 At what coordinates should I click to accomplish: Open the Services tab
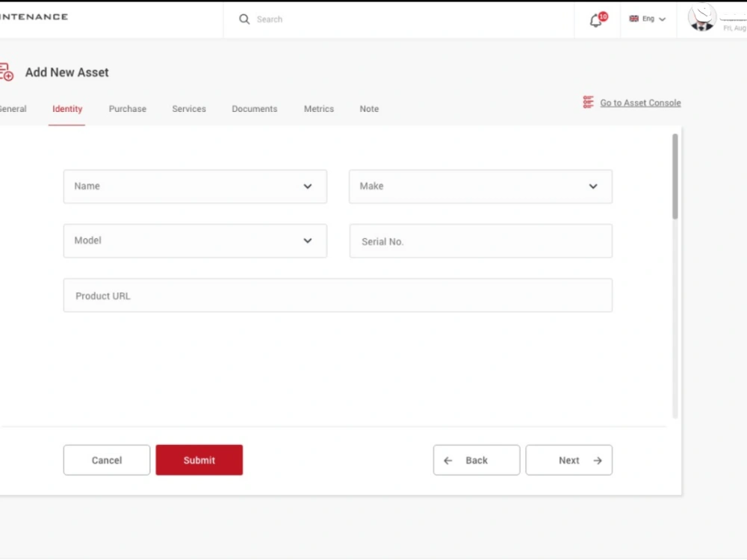(189, 109)
